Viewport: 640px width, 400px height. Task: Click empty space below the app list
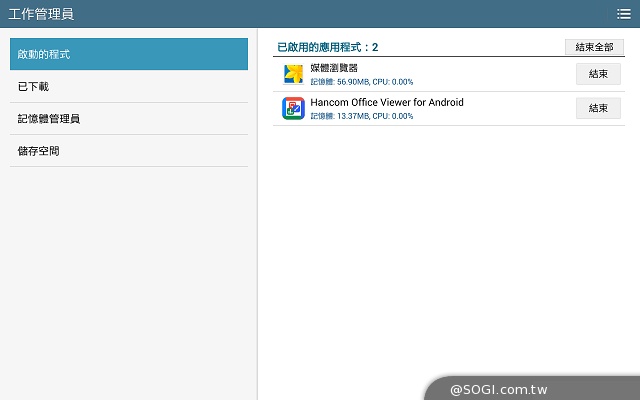click(448, 250)
